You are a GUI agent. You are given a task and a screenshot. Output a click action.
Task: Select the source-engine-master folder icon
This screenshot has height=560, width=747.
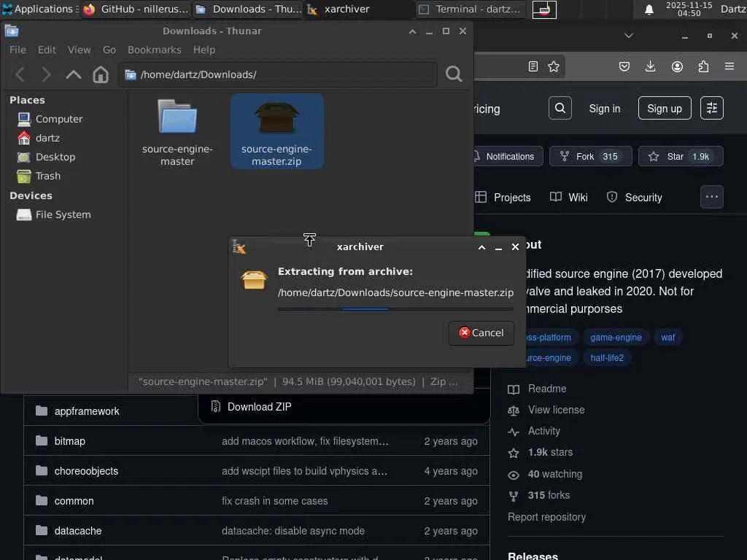pos(177,117)
